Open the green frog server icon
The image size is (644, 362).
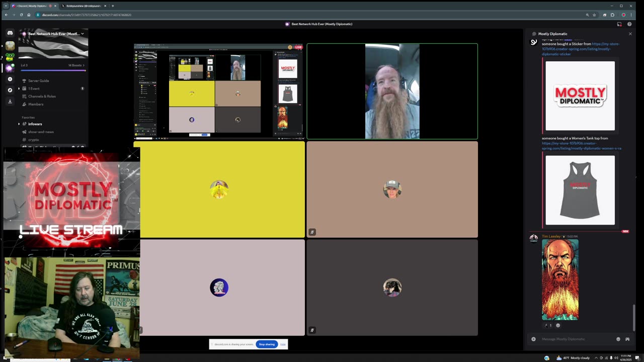point(10,57)
